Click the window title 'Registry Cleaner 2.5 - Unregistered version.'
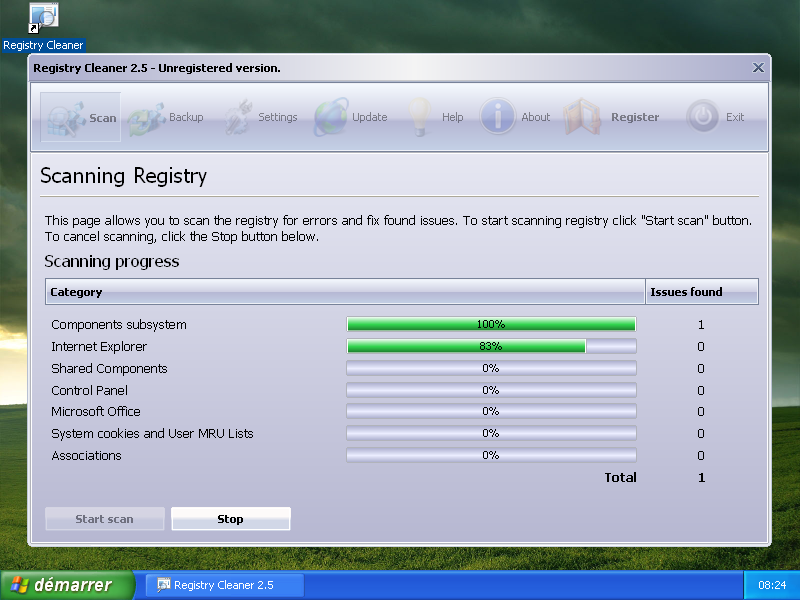 [x=157, y=68]
